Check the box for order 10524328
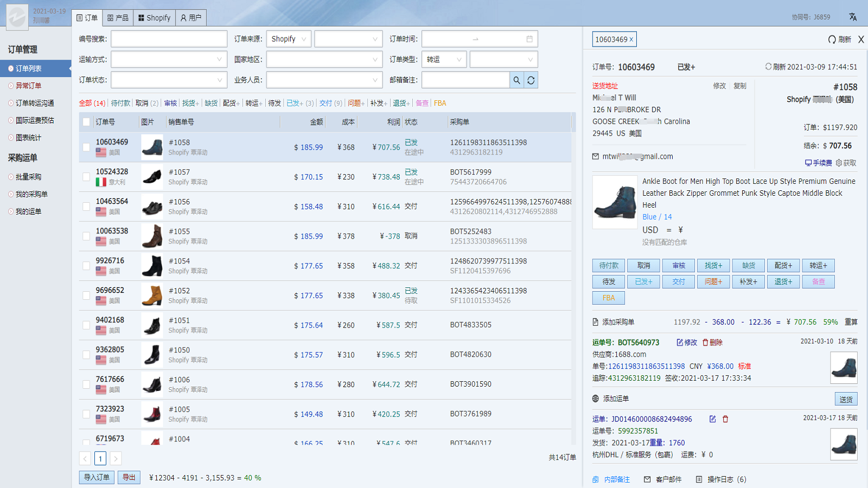 click(x=86, y=177)
